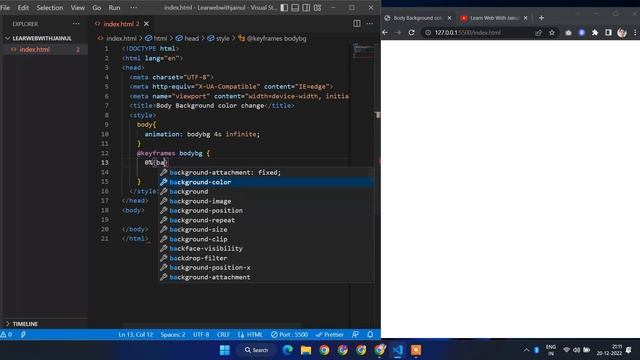Bookmark this page with star icon

[x=552, y=33]
